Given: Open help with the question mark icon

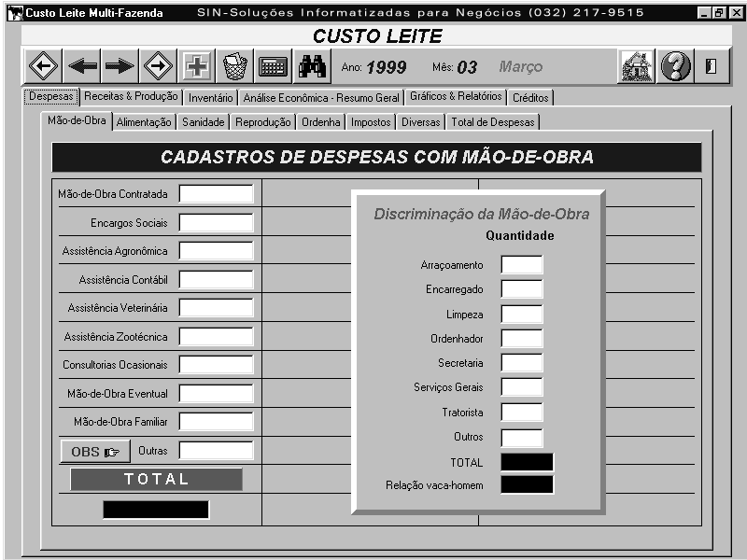Looking at the screenshot, I should [675, 66].
